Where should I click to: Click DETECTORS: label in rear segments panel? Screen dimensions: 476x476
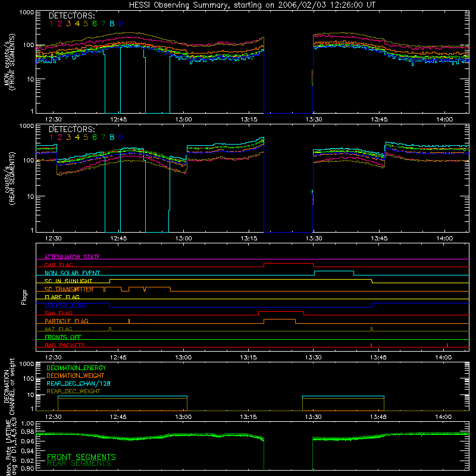(x=72, y=129)
